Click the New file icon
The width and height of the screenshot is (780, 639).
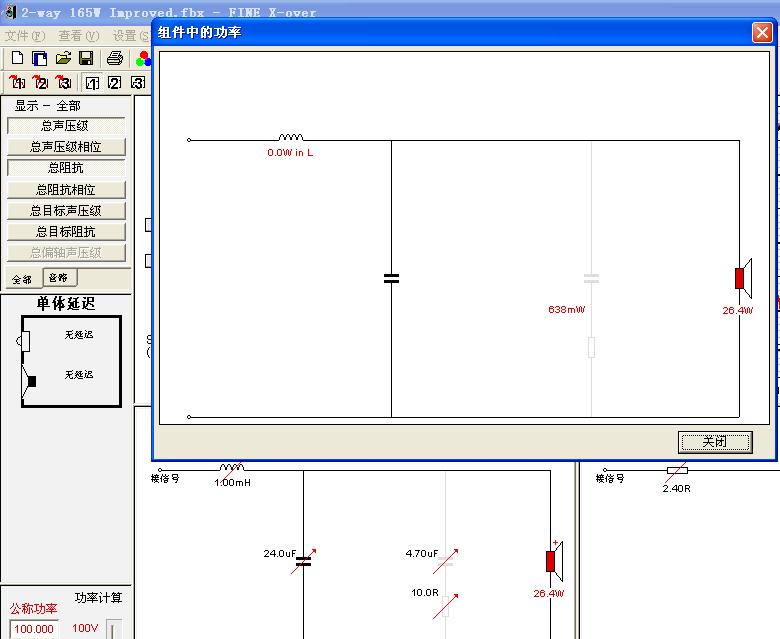(x=17, y=58)
